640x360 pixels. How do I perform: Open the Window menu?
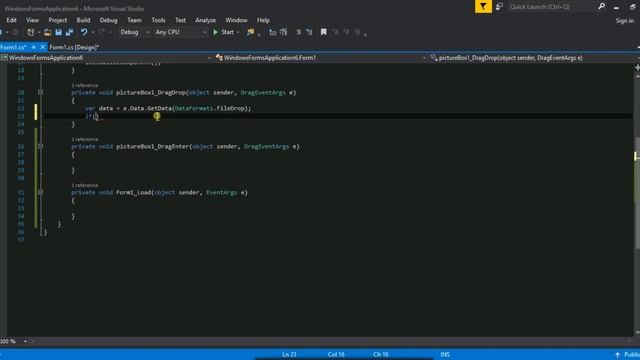[x=236, y=20]
